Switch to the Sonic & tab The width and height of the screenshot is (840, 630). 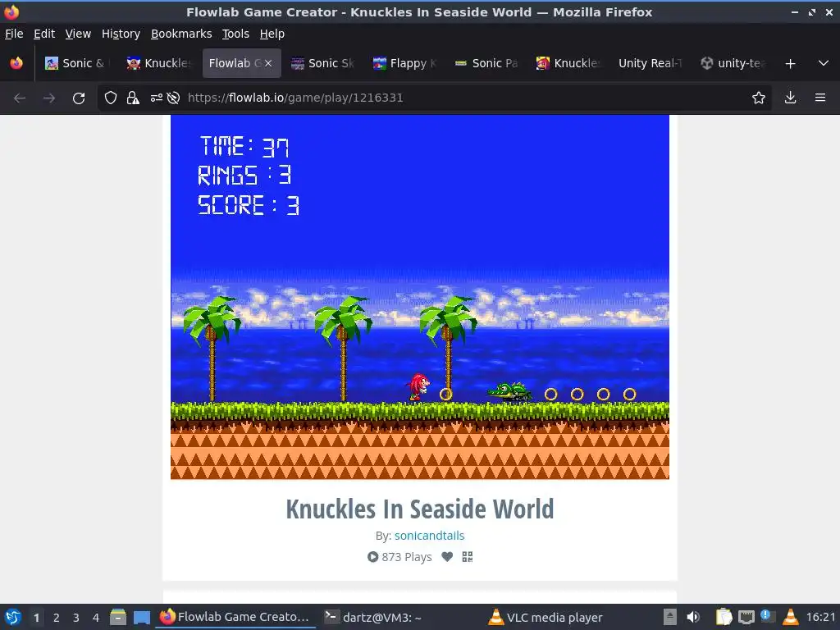[76, 63]
